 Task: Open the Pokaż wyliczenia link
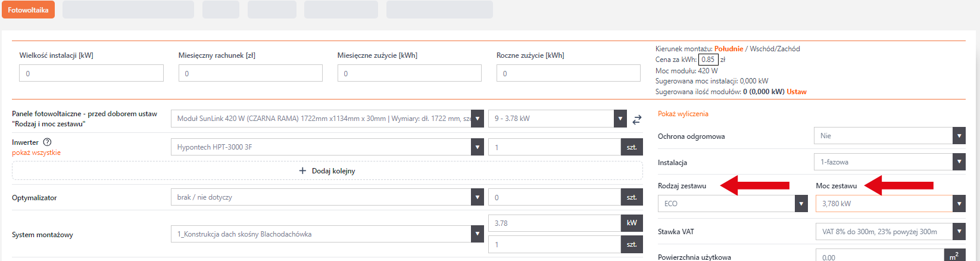(683, 114)
